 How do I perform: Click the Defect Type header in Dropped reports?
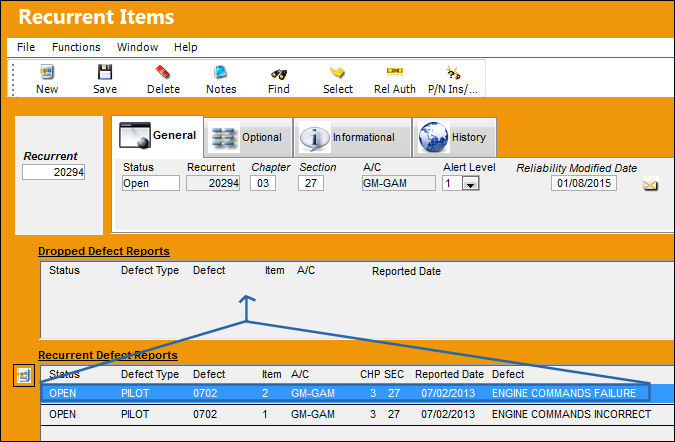click(150, 270)
